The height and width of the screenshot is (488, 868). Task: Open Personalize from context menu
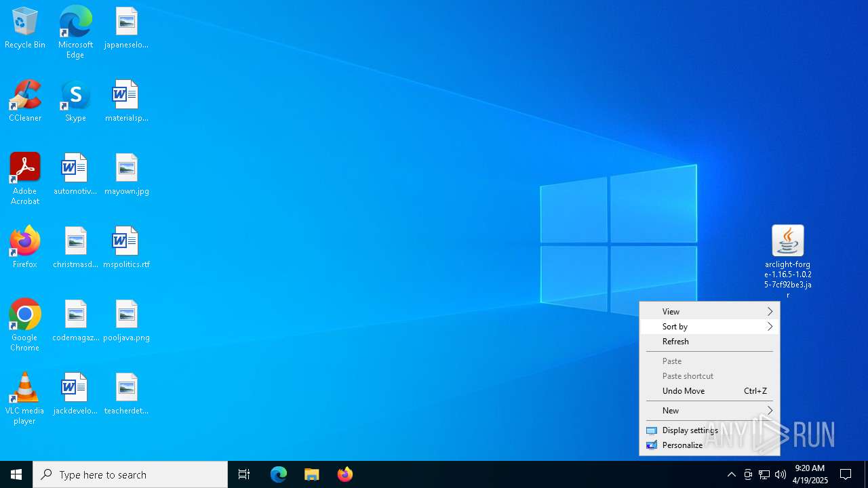click(x=709, y=445)
